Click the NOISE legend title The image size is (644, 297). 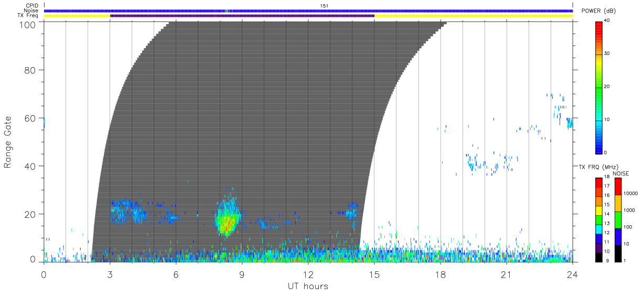tap(620, 173)
